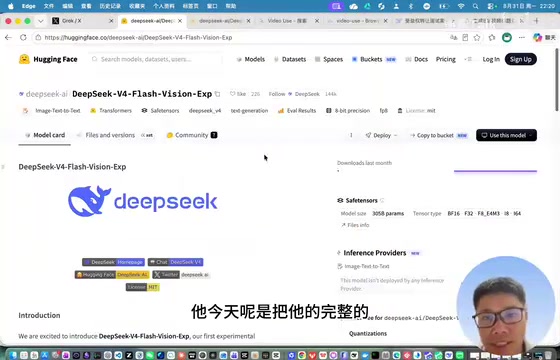560x360 pixels.
Task: Open Models in the navigation
Action: tap(251, 59)
